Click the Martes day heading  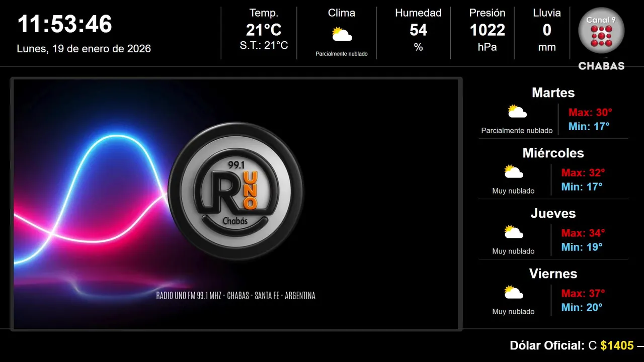point(553,93)
